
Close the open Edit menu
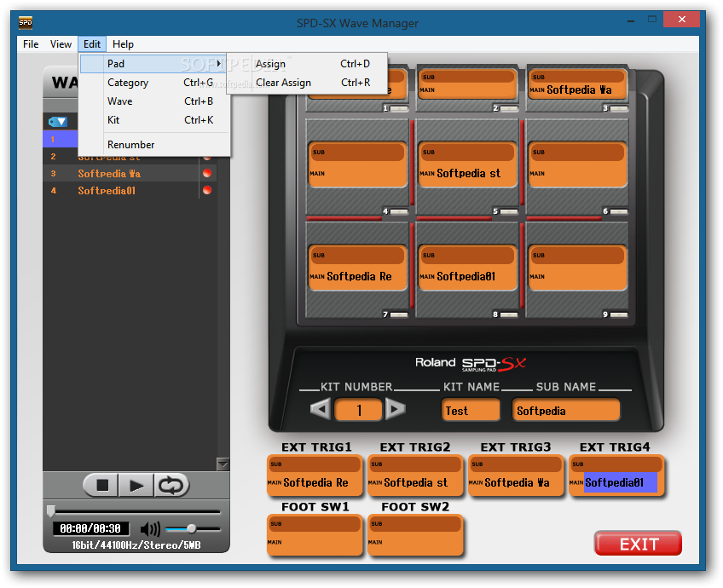92,44
